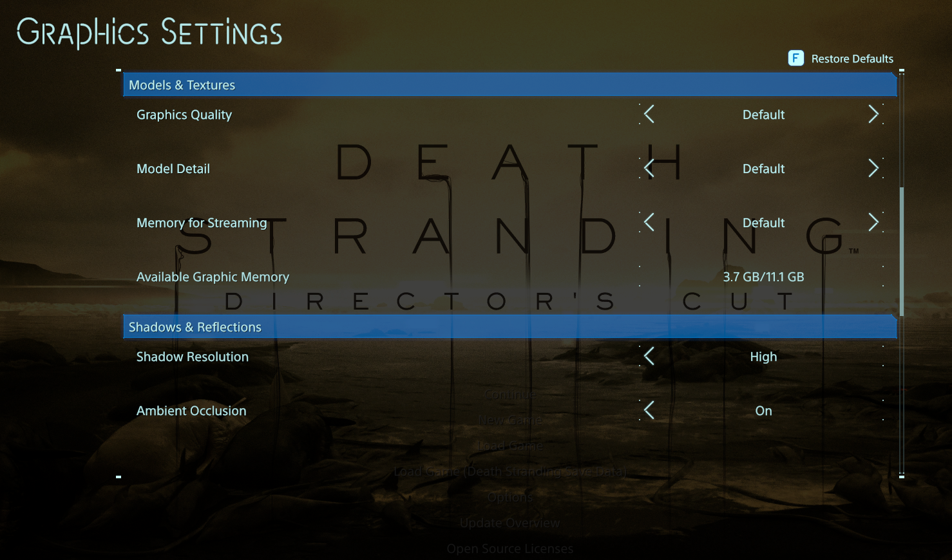Select the Ambient Occlusion setting row
The width and height of the screenshot is (952, 560).
(x=509, y=411)
